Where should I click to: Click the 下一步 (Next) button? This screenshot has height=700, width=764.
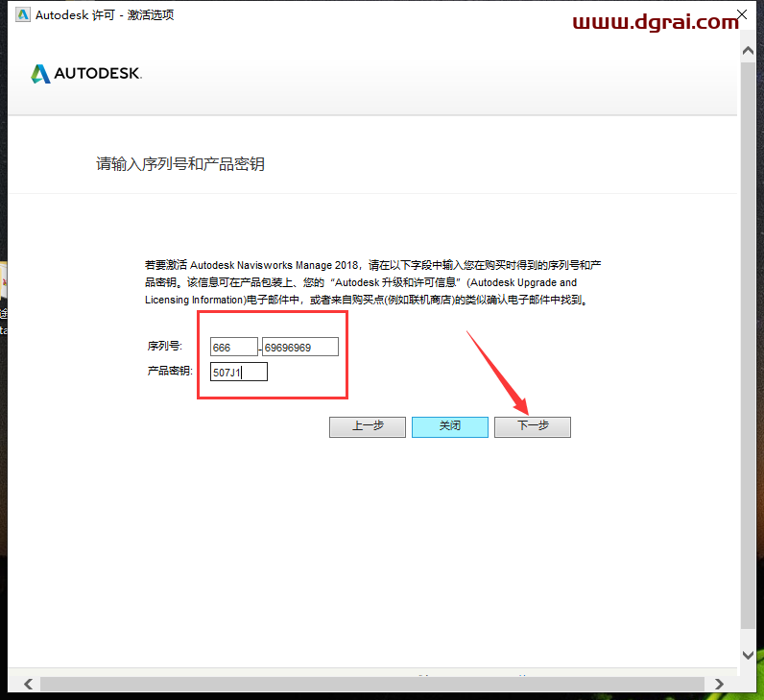click(533, 427)
